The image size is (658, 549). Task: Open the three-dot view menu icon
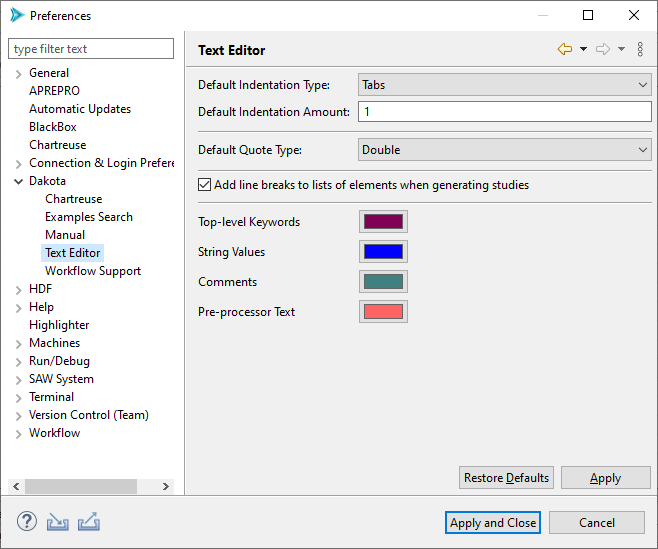(640, 50)
